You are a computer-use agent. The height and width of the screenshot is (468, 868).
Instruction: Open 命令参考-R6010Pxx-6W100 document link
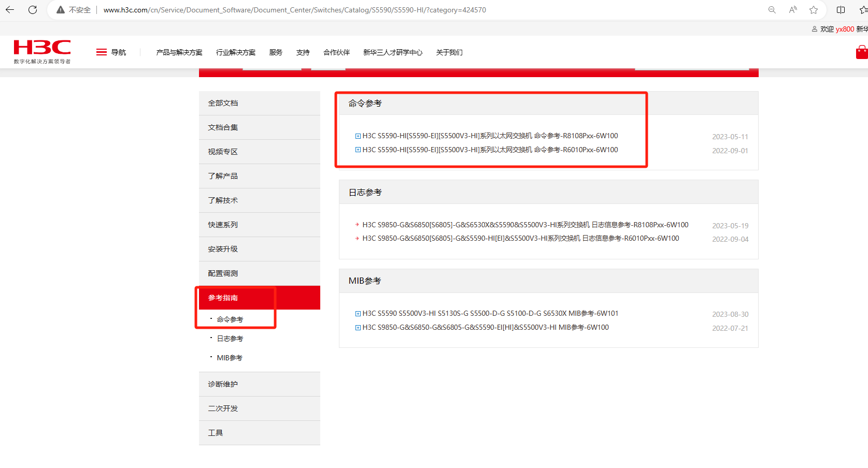click(490, 150)
